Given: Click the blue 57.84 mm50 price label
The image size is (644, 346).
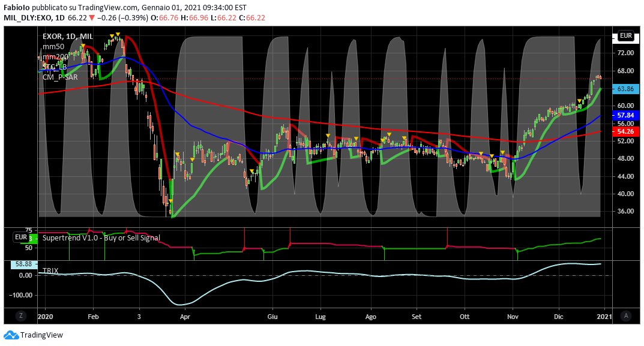Looking at the screenshot, I should tap(625, 115).
